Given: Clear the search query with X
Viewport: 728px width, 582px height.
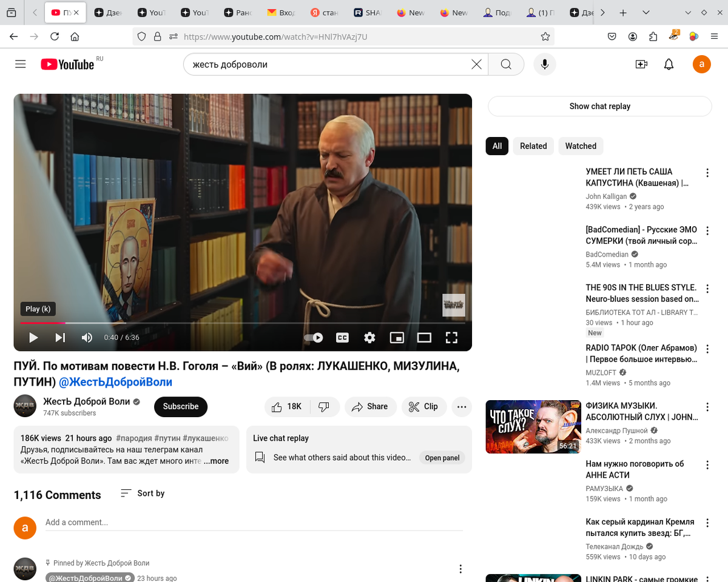Looking at the screenshot, I should point(477,64).
